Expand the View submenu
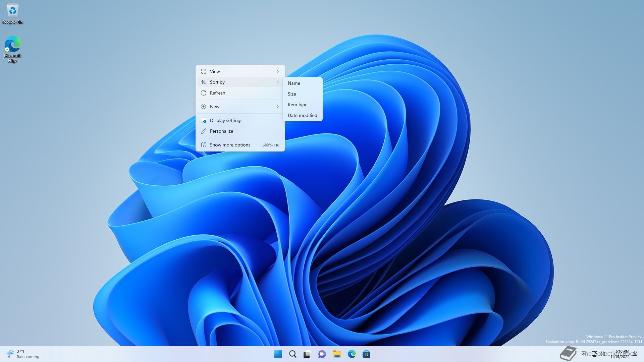 click(240, 71)
